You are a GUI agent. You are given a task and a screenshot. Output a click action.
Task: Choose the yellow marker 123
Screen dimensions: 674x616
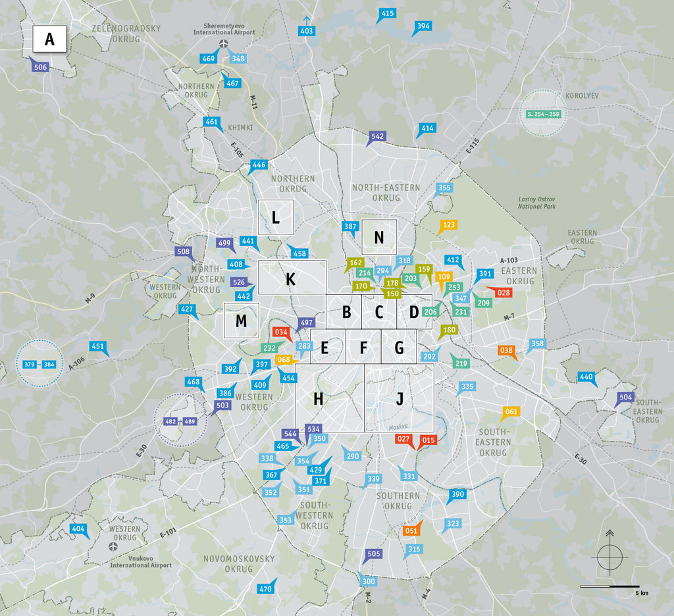pyautogui.click(x=448, y=225)
